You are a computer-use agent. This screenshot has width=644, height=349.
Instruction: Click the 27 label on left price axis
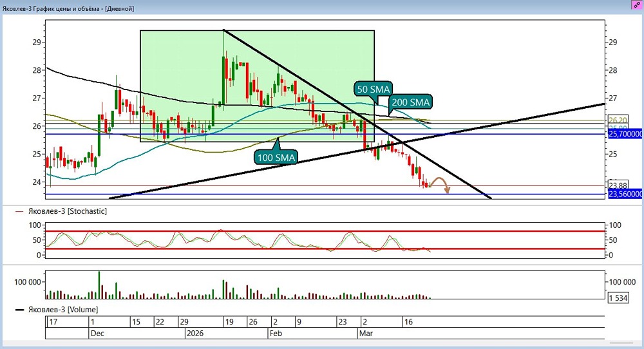[x=37, y=98]
